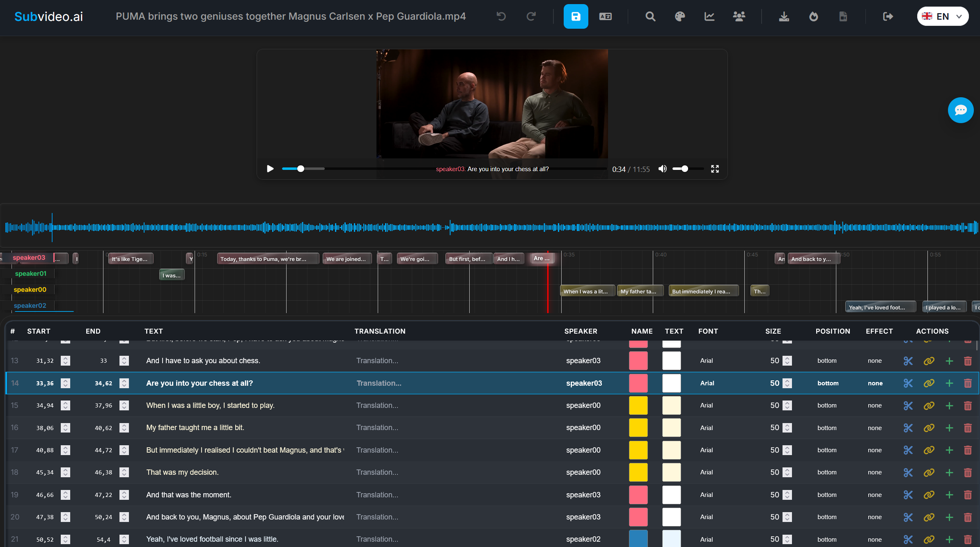The image size is (980, 547).
Task: Open subtitle search
Action: 650,16
